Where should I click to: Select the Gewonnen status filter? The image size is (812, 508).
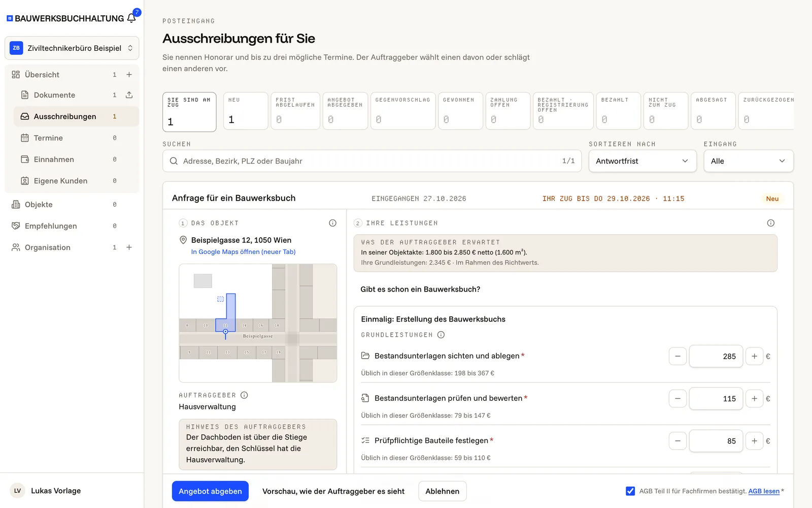[460, 111]
